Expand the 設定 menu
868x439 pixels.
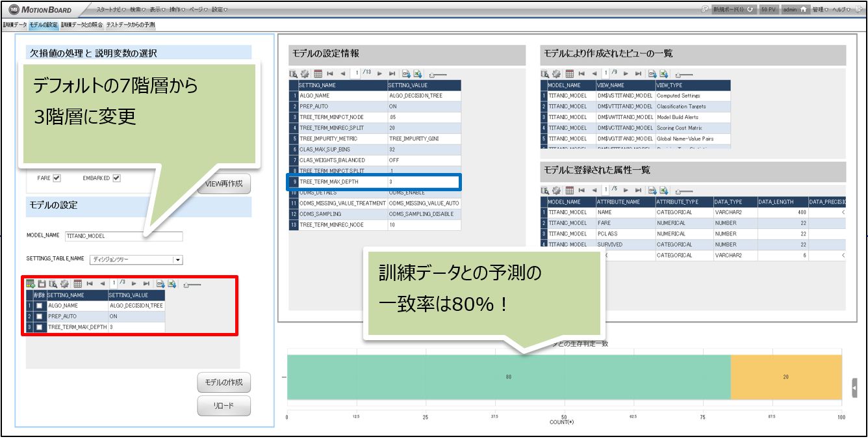click(x=220, y=10)
